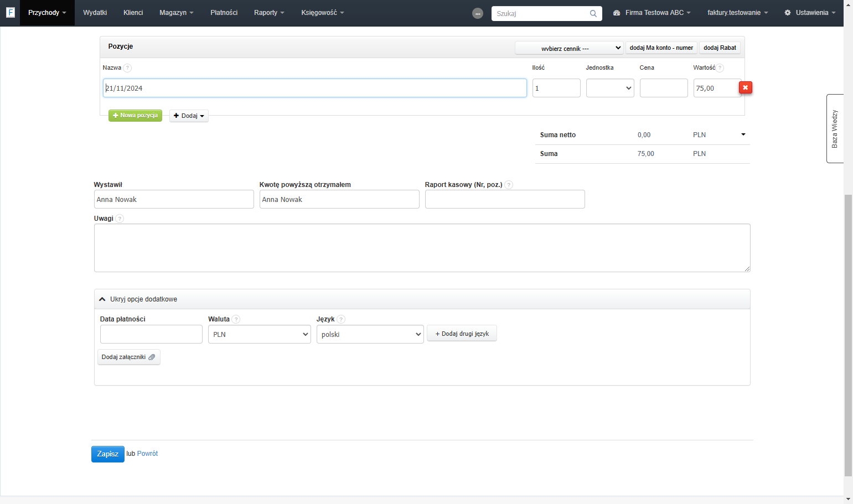
Task: Open the Język language dropdown
Action: tap(370, 334)
